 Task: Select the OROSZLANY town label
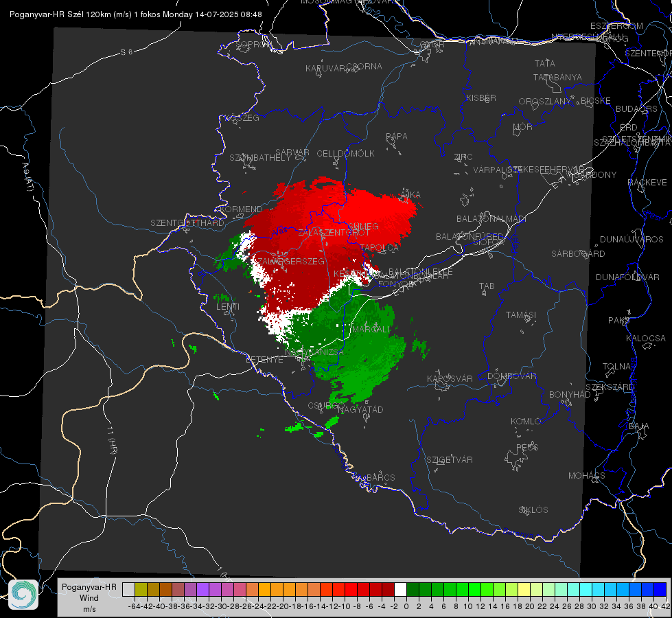click(x=545, y=101)
